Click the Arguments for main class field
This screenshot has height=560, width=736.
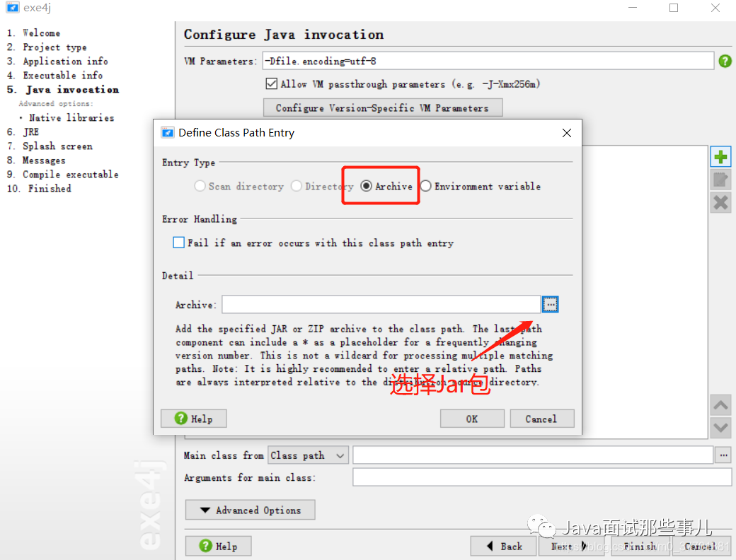[x=542, y=477]
